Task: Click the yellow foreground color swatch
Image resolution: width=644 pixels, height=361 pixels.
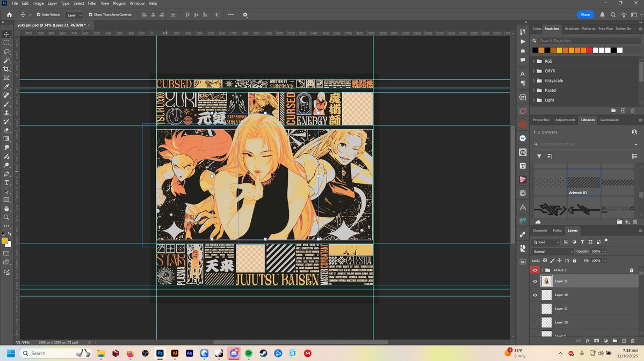Action: tap(4, 241)
